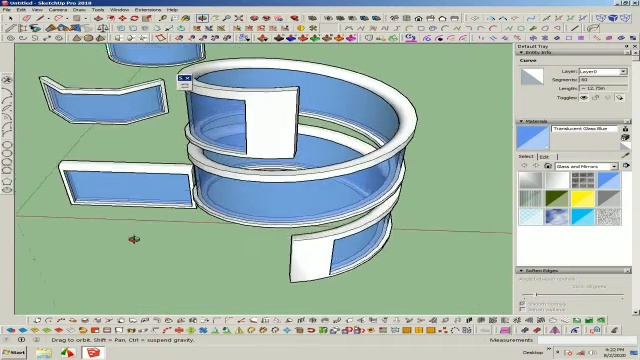Open the Camera menu
Image resolution: width=640 pixels, height=360 pixels.
58,9
